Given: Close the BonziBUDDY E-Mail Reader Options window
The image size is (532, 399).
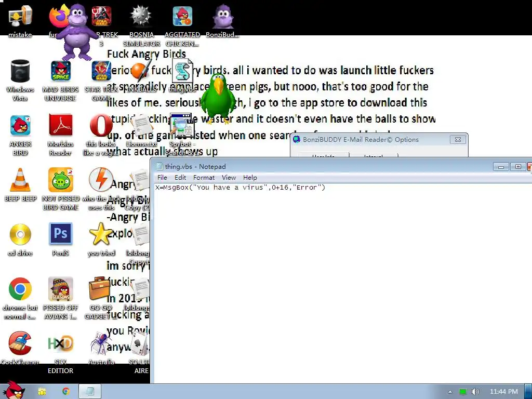Looking at the screenshot, I should (457, 139).
